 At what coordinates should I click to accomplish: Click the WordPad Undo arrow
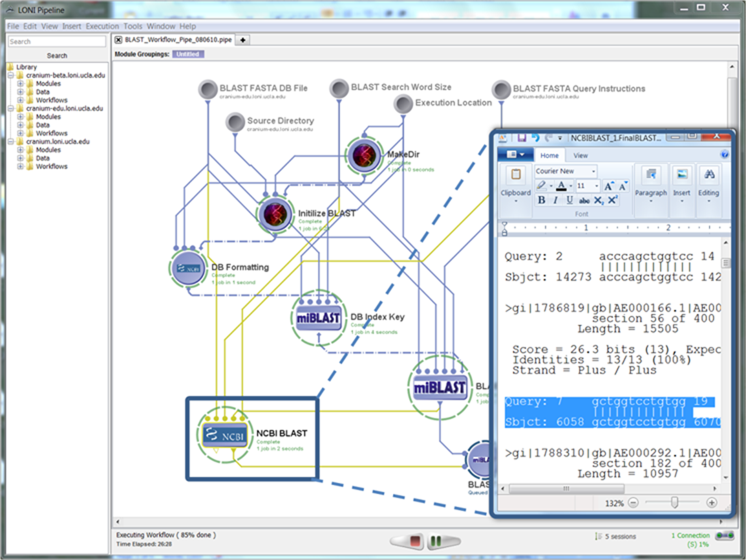click(535, 138)
